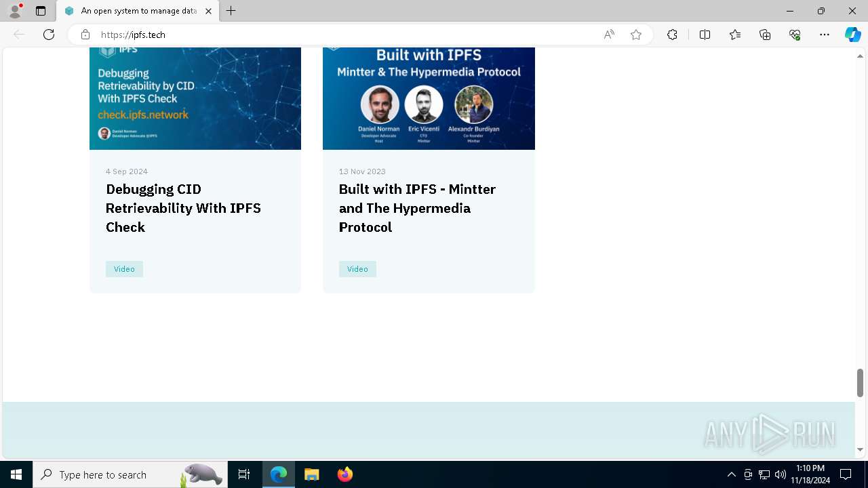View site information lock icon
This screenshot has height=488, width=868.
click(x=85, y=35)
